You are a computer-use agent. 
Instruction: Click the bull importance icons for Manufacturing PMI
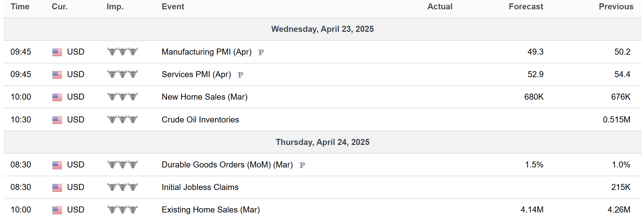point(122,52)
